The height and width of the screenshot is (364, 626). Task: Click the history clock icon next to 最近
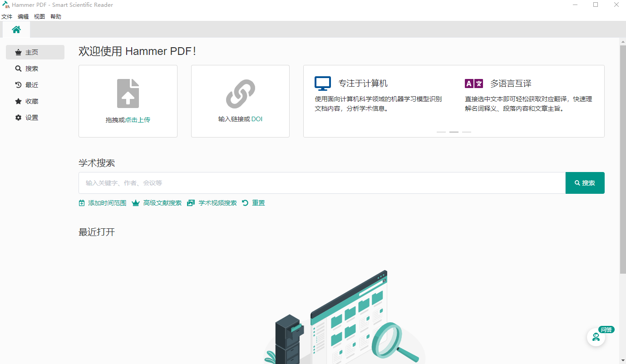[18, 85]
